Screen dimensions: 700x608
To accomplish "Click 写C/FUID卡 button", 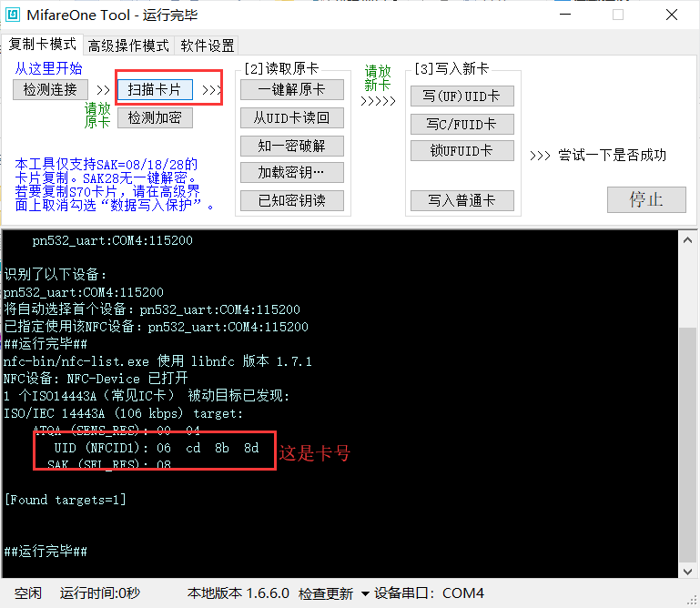I will [462, 124].
